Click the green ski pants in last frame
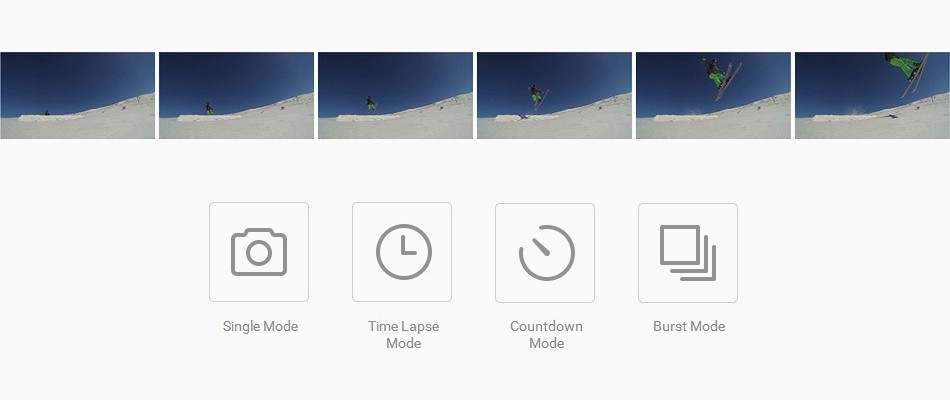 (x=904, y=65)
